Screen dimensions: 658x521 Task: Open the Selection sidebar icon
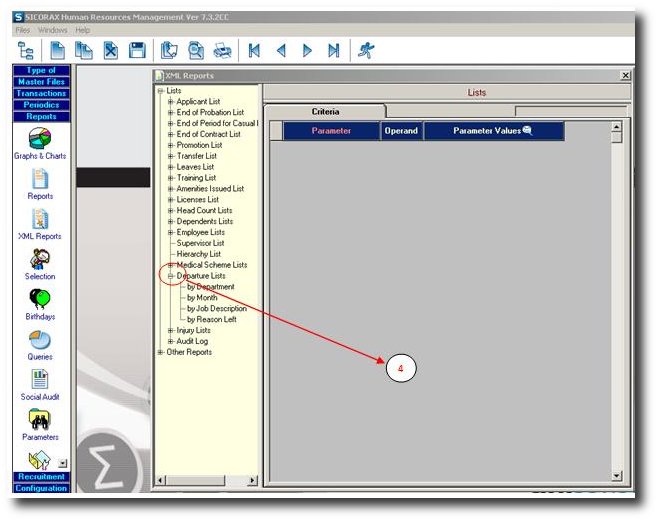pyautogui.click(x=40, y=262)
